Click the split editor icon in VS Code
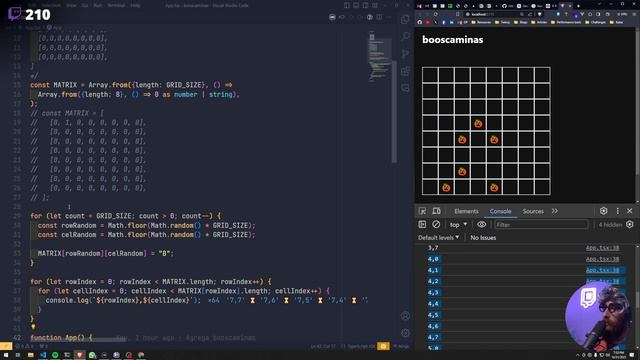This screenshot has width=640, height=360. [x=379, y=17]
